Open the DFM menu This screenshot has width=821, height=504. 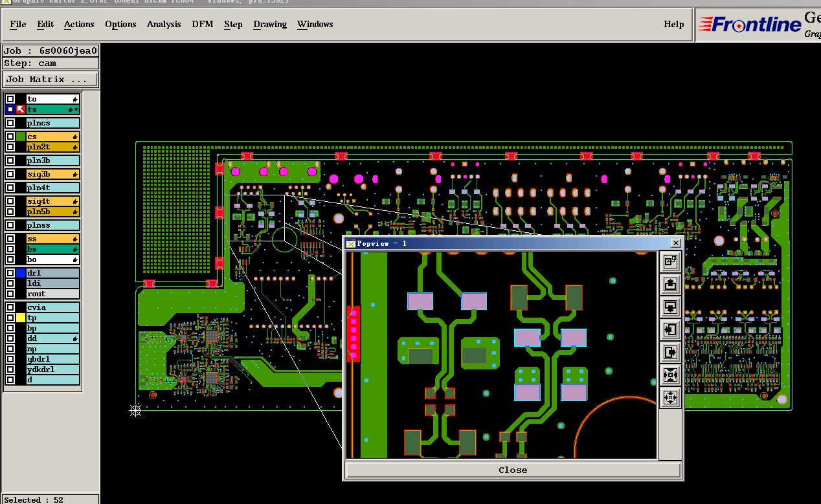click(203, 24)
